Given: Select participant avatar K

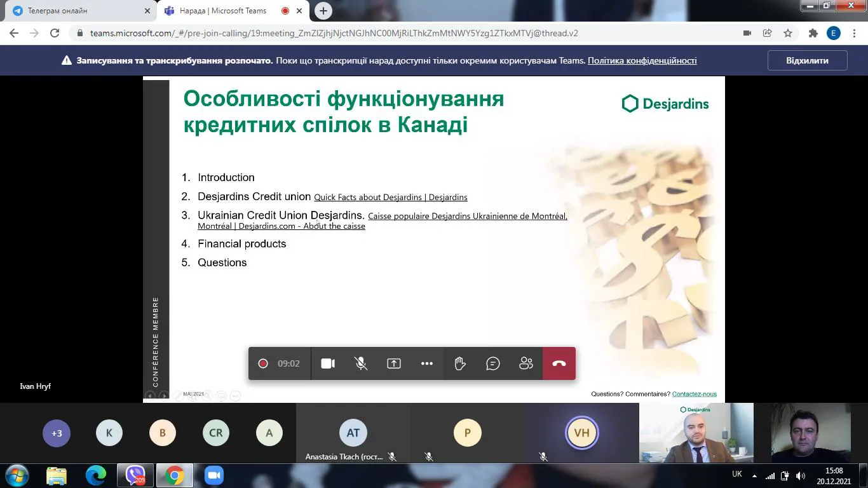Looking at the screenshot, I should (109, 433).
